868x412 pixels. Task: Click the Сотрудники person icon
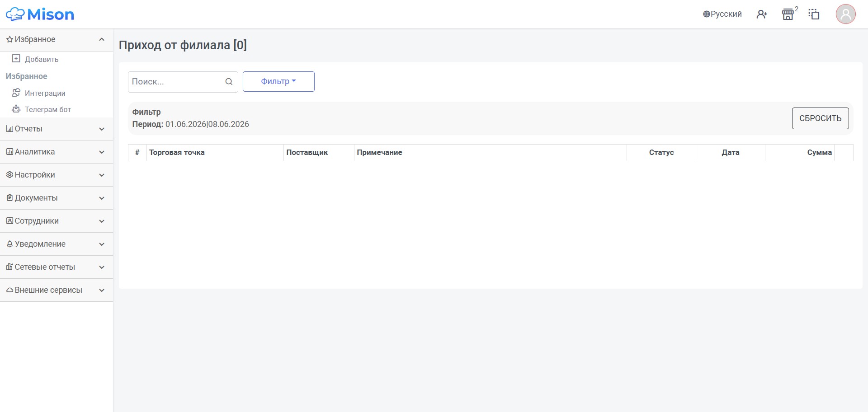(x=9, y=221)
